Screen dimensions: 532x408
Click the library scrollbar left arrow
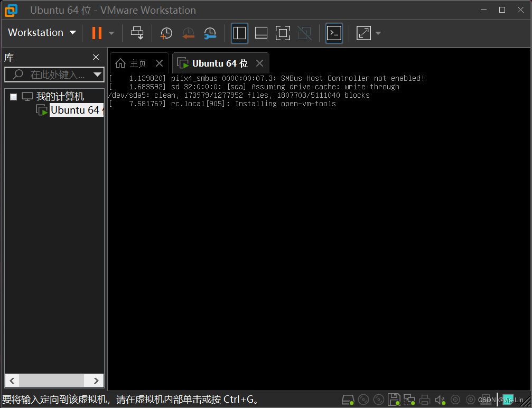click(x=12, y=381)
